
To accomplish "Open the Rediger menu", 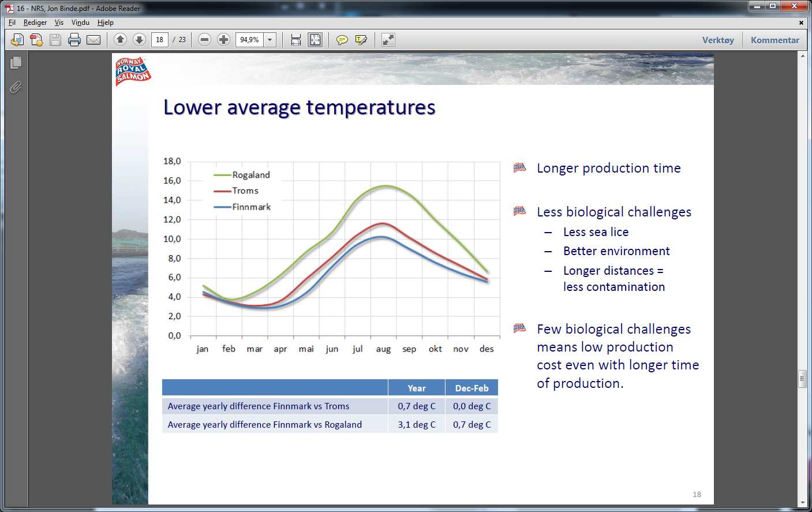I will 35,23.
